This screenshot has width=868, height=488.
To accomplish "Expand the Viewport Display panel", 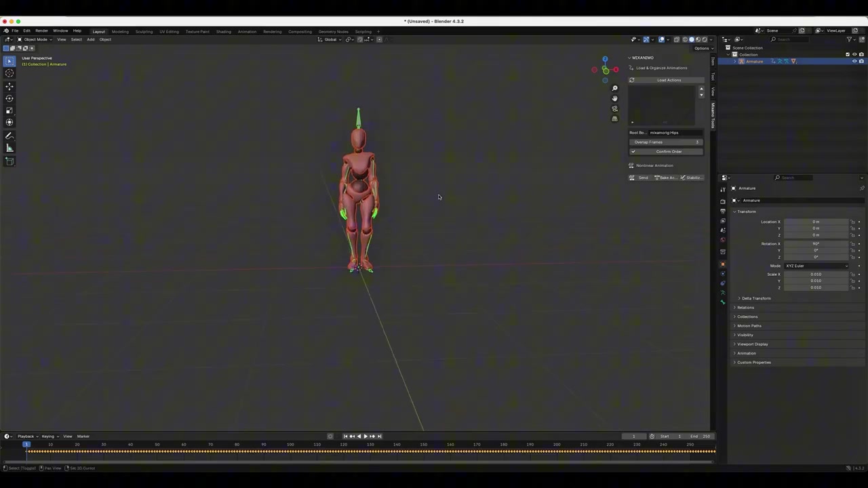I will (752, 344).
